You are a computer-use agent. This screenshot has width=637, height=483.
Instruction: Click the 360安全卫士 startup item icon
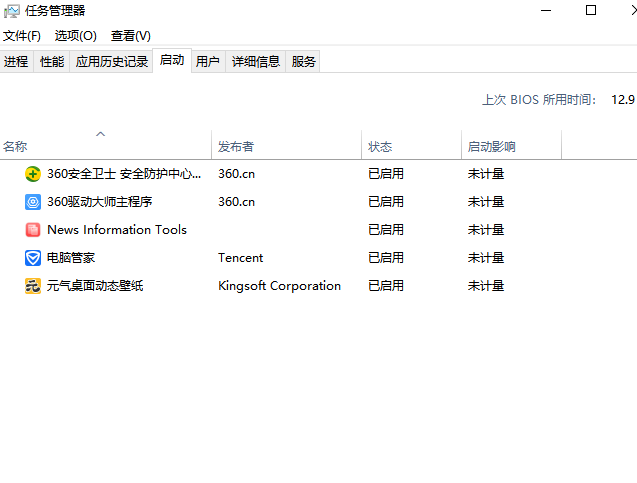coord(33,174)
